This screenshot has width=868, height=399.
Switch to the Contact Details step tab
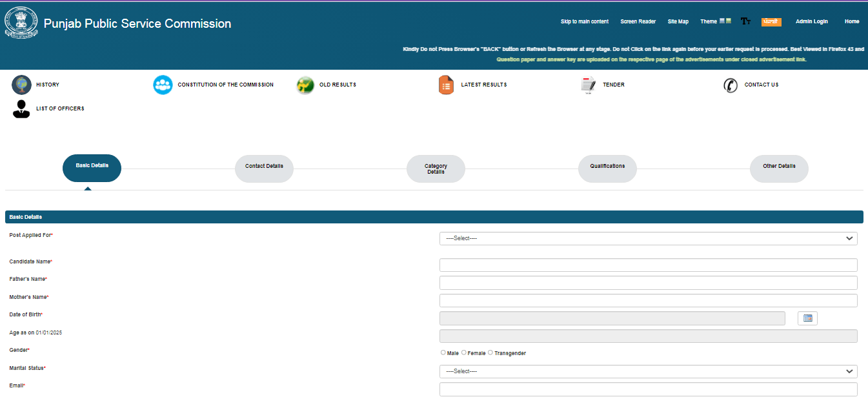pyautogui.click(x=264, y=168)
